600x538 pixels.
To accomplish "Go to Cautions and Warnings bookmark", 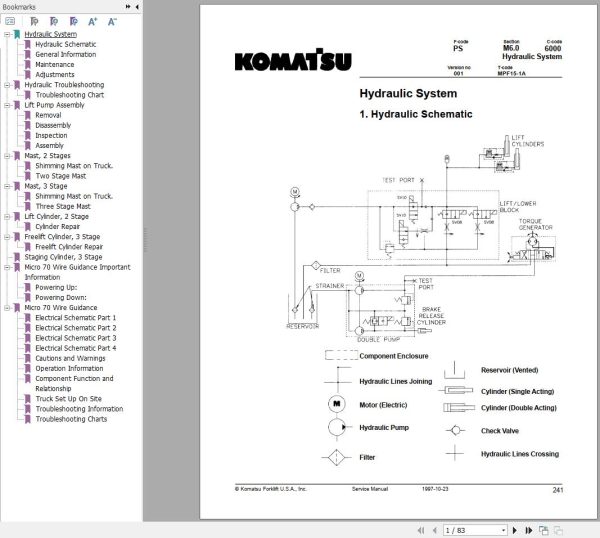I will [x=70, y=358].
